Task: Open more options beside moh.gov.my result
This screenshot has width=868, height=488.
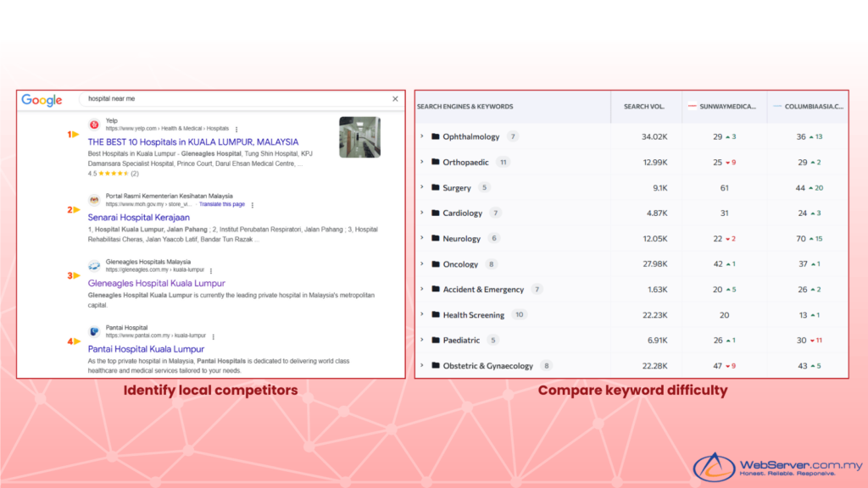Action: (253, 205)
